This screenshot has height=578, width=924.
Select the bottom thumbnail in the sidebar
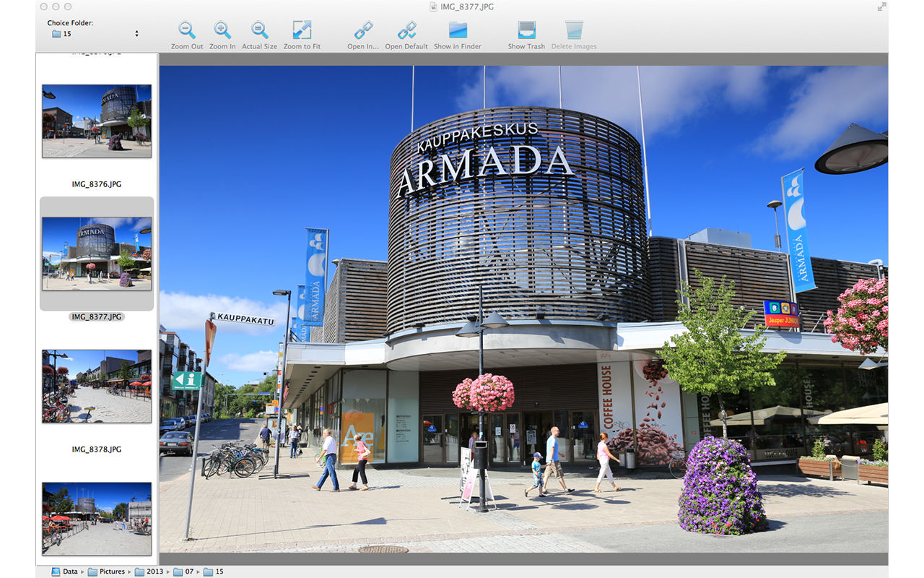coord(97,518)
